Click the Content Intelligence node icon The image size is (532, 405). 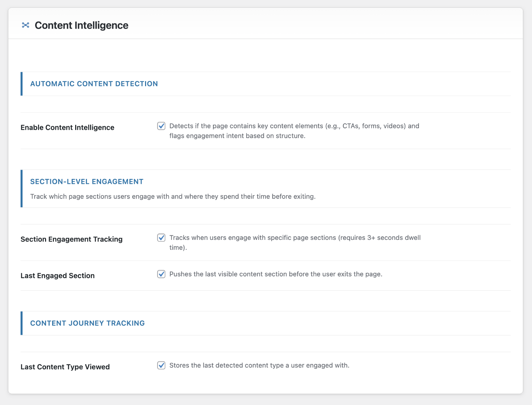coord(25,25)
